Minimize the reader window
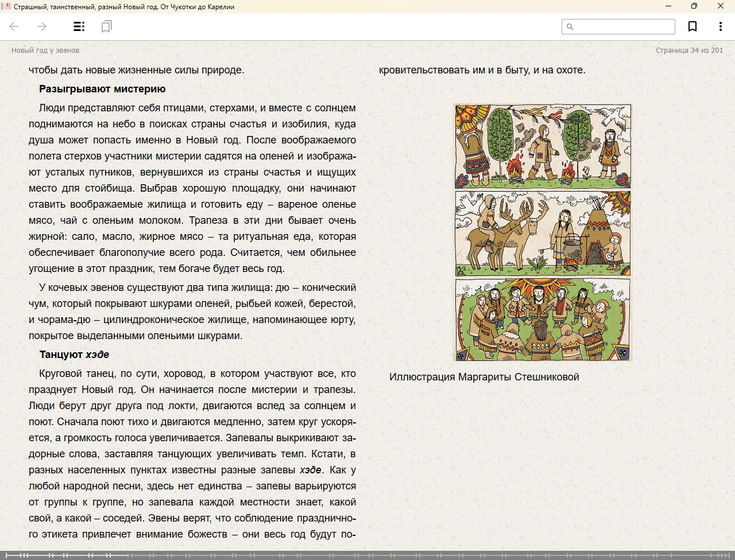Viewport: 735px width, 560px height. point(668,6)
